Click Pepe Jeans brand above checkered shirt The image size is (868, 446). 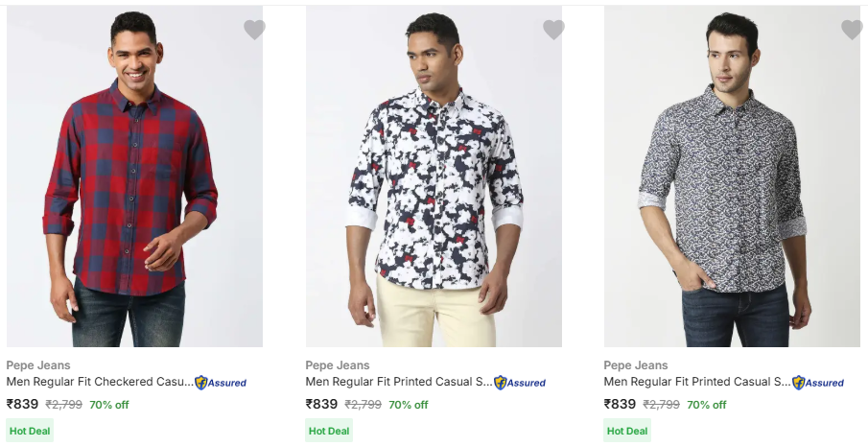tap(38, 365)
